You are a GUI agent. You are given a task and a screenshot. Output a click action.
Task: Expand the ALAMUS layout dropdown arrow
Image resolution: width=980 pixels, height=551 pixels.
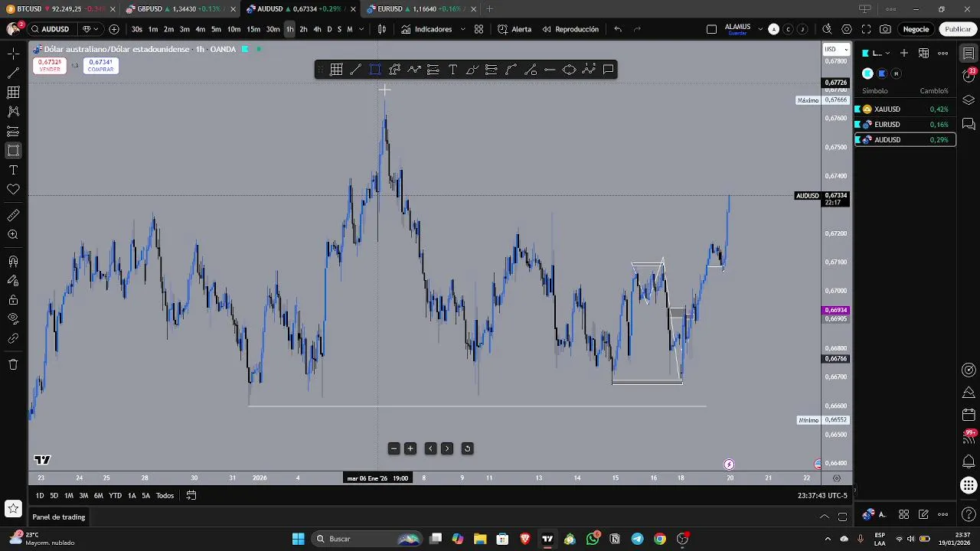(x=760, y=29)
